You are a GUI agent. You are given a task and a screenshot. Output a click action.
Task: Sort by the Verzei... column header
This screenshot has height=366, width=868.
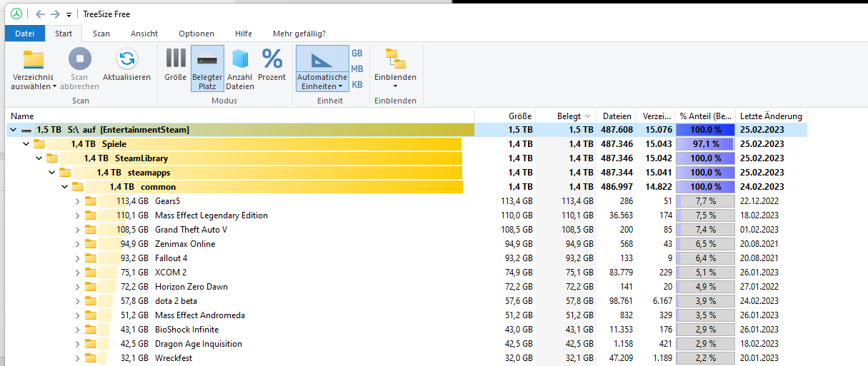click(656, 116)
